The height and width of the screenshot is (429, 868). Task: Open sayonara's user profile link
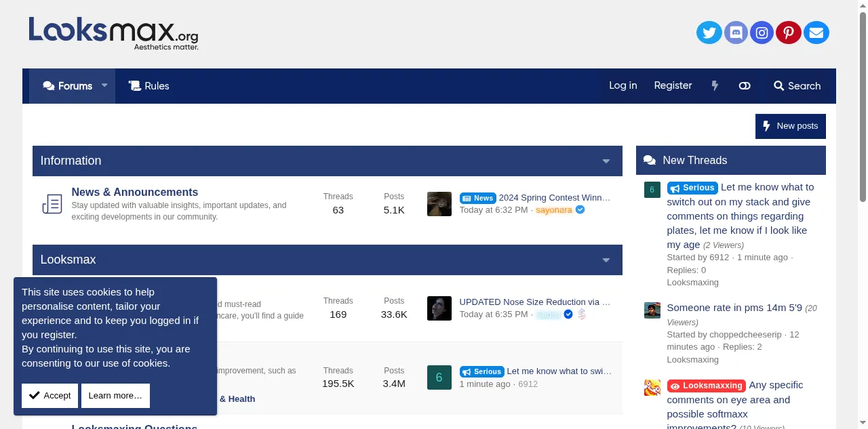(x=554, y=210)
